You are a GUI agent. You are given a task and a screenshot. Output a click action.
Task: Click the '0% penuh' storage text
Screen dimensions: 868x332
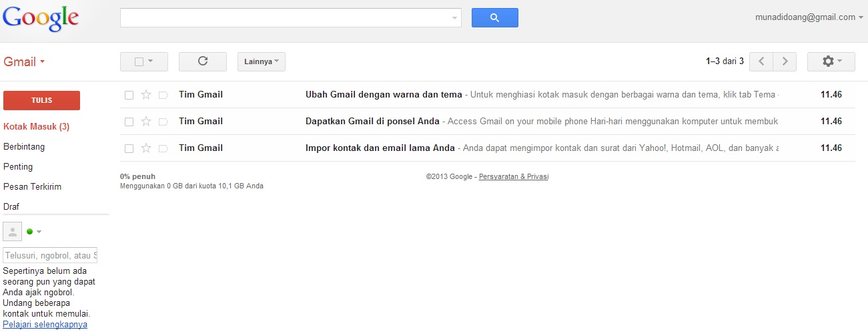[137, 177]
